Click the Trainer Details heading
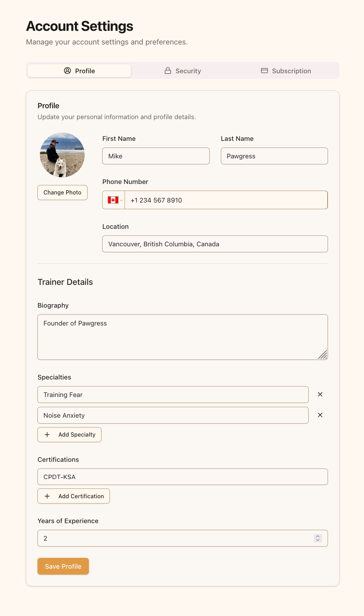The height and width of the screenshot is (616, 364). [65, 282]
